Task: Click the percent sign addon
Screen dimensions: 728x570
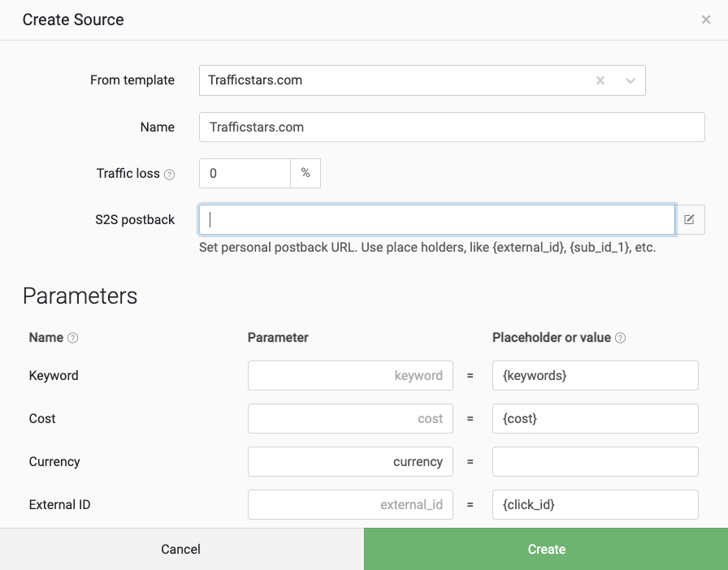Action: pyautogui.click(x=305, y=173)
